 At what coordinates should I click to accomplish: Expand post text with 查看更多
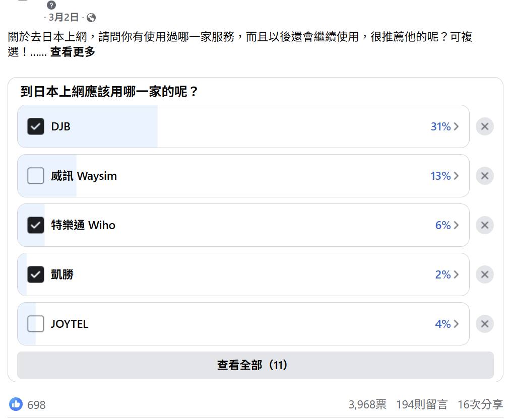point(73,52)
